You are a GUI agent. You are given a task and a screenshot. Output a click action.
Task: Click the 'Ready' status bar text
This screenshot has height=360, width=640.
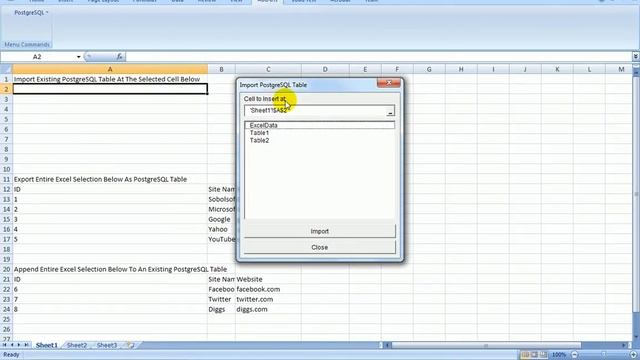11,355
